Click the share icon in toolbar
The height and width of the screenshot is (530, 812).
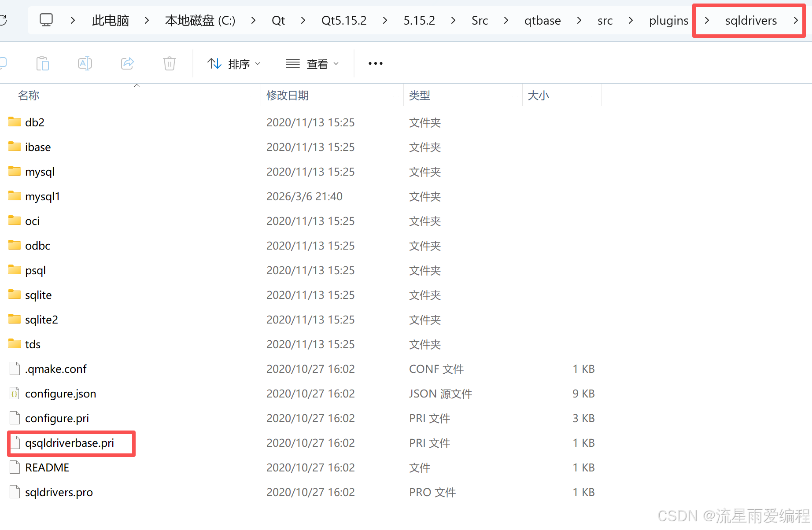point(127,63)
